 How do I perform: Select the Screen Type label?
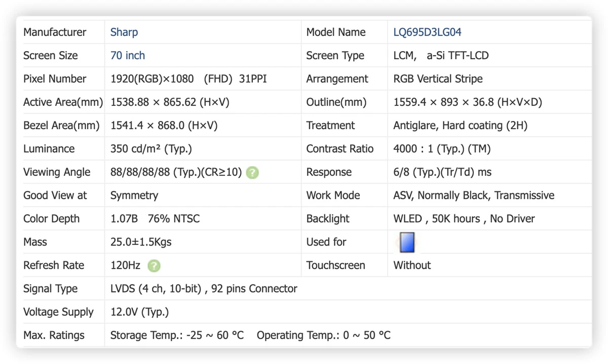point(335,55)
